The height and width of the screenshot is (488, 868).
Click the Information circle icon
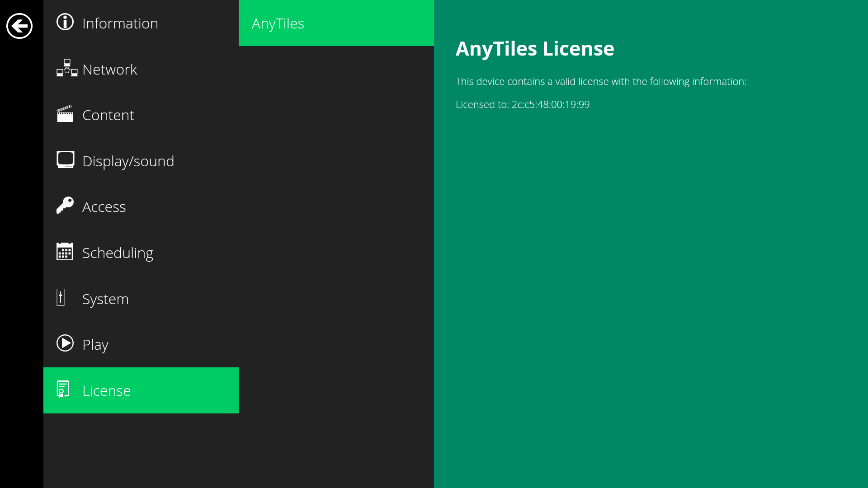[x=65, y=22]
